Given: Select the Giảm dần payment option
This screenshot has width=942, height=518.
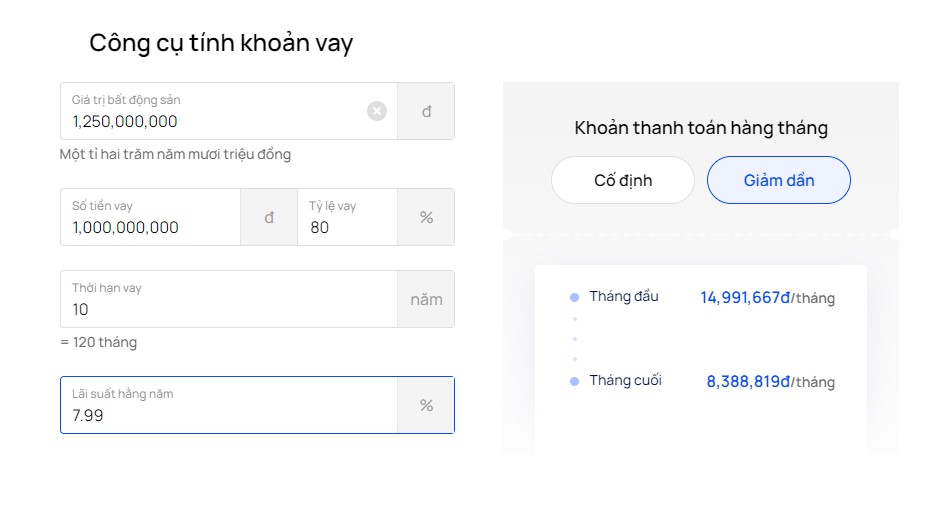Looking at the screenshot, I should pos(779,180).
